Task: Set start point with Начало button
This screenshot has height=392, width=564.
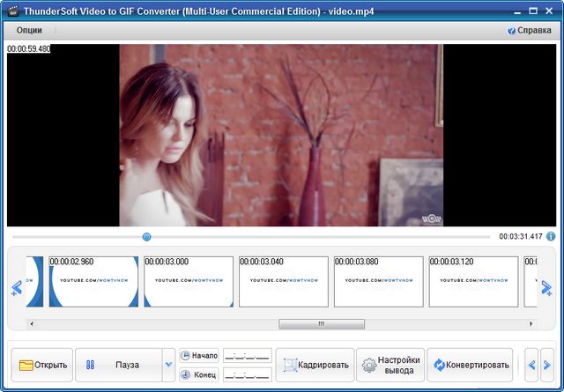Action: click(199, 355)
